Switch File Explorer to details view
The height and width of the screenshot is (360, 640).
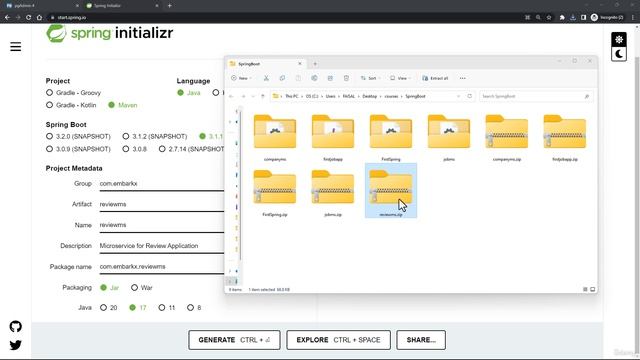coord(585,289)
